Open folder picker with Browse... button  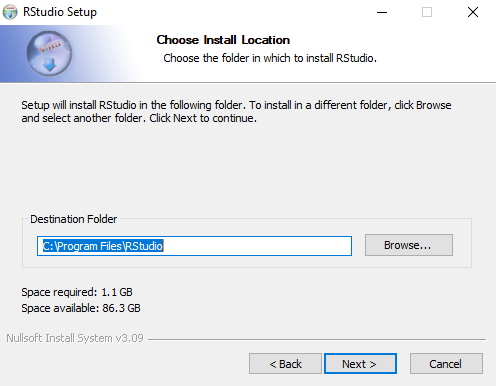(x=409, y=245)
